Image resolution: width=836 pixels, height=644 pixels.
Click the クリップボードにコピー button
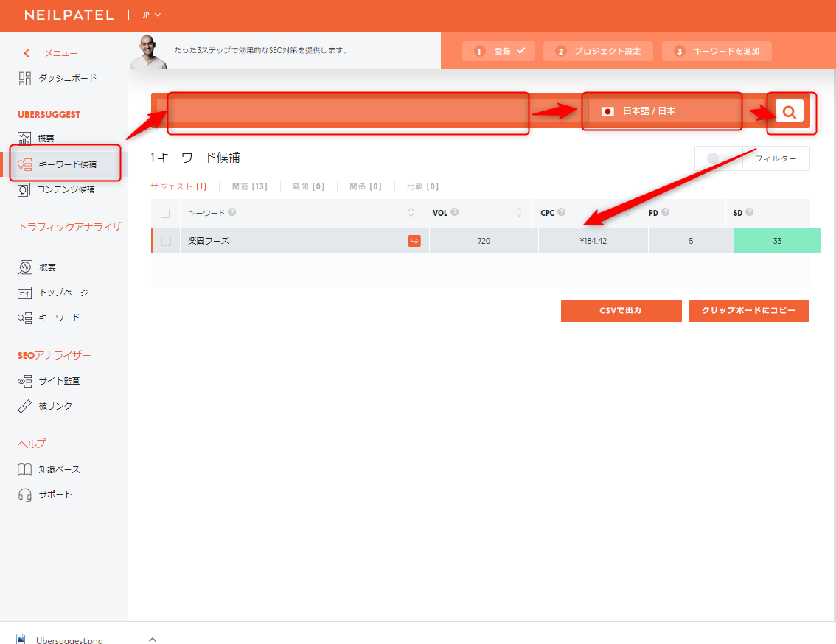coord(749,311)
